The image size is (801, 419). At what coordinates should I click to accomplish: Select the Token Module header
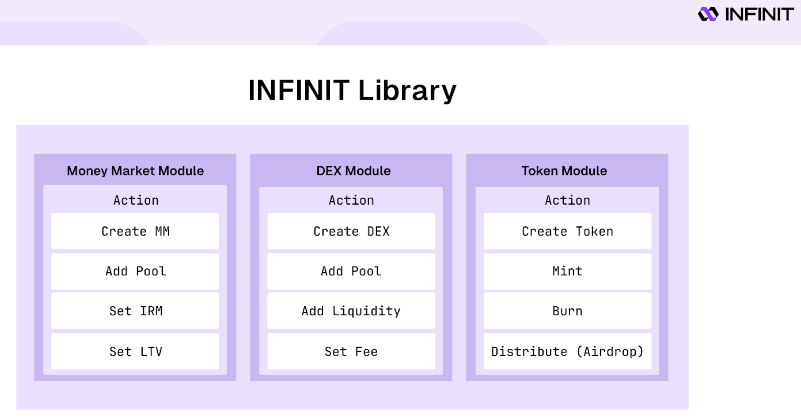(564, 171)
